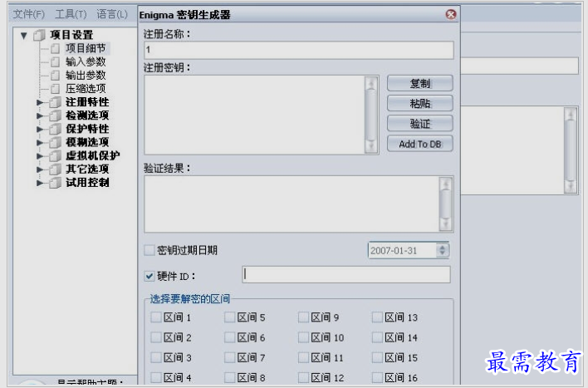The width and height of the screenshot is (588, 388).
Task: Open the 工具(T) menu
Action: pos(71,14)
